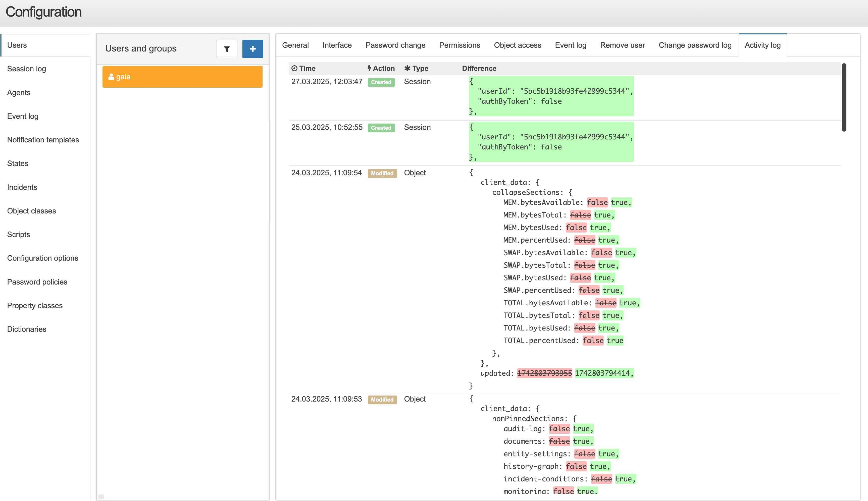This screenshot has height=501, width=868.
Task: Open the Change password log tab
Action: pos(695,45)
